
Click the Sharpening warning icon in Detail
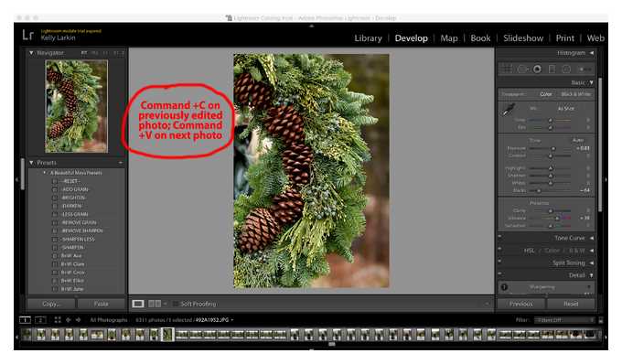point(504,287)
